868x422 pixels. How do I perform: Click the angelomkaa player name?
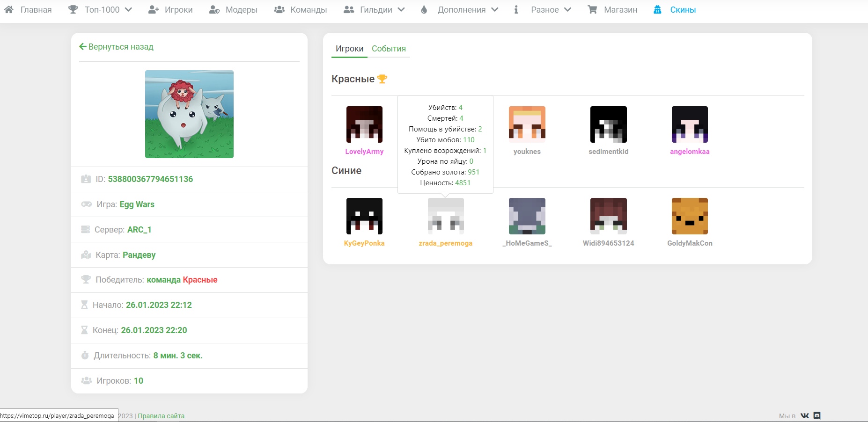pos(690,152)
